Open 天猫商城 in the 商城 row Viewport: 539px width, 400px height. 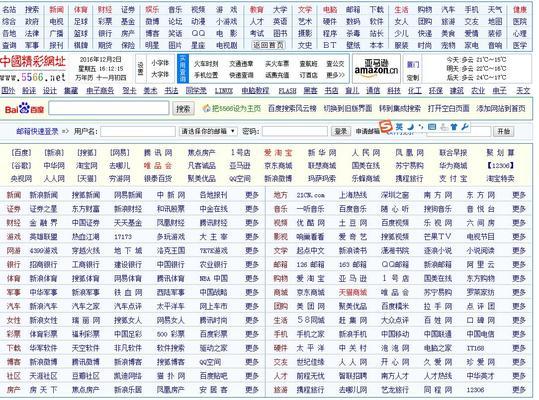(353, 292)
